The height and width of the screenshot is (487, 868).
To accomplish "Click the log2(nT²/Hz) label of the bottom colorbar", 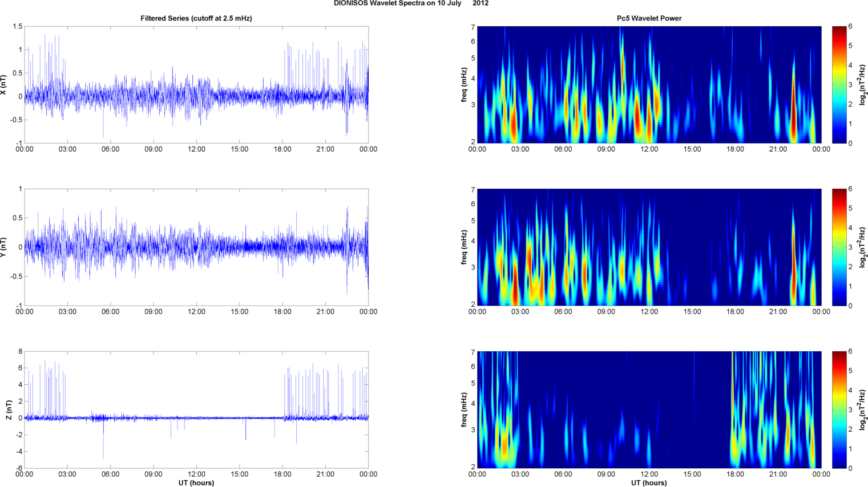I will point(863,409).
